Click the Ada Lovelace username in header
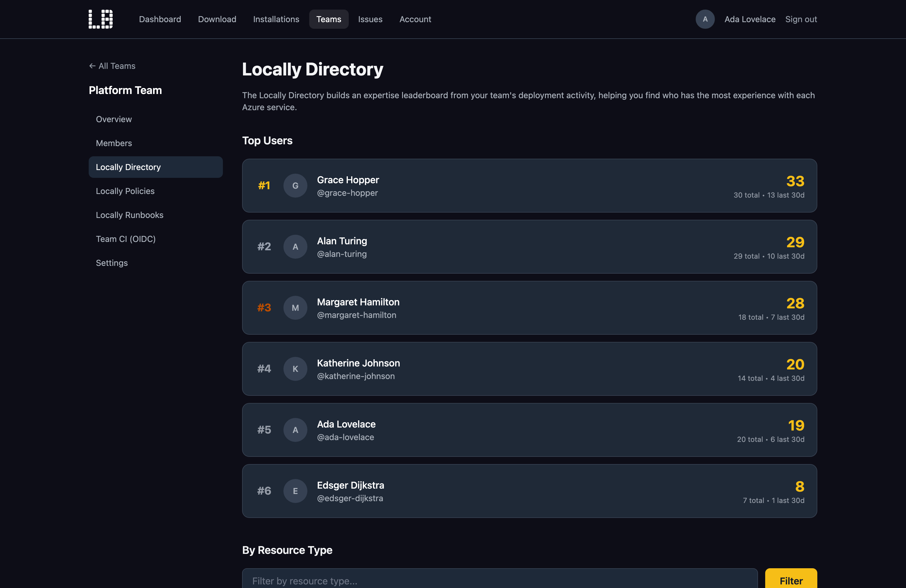This screenshot has height=588, width=906. tap(750, 19)
